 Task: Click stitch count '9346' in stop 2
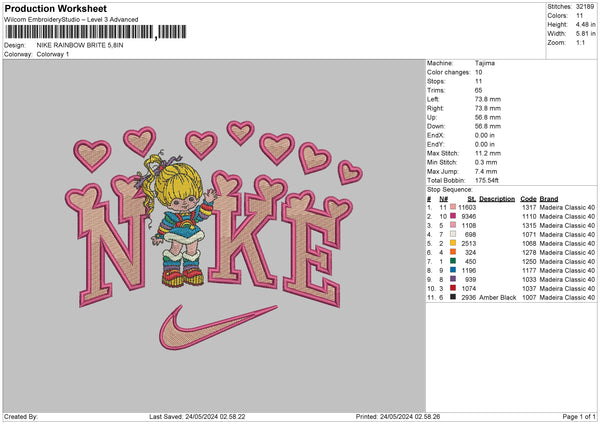click(469, 217)
